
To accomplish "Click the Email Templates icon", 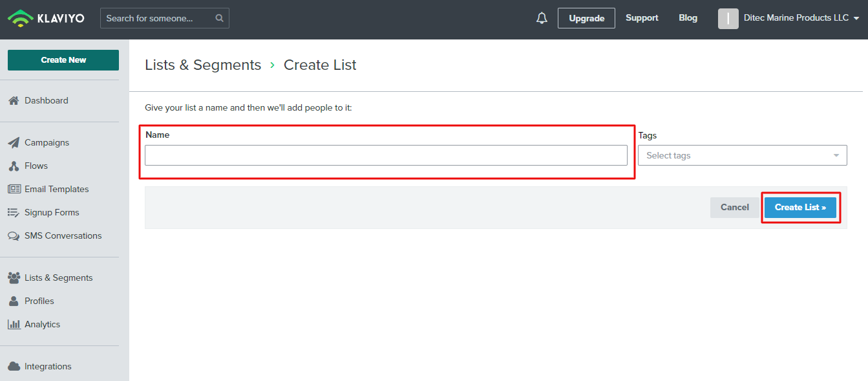I will 14,190.
